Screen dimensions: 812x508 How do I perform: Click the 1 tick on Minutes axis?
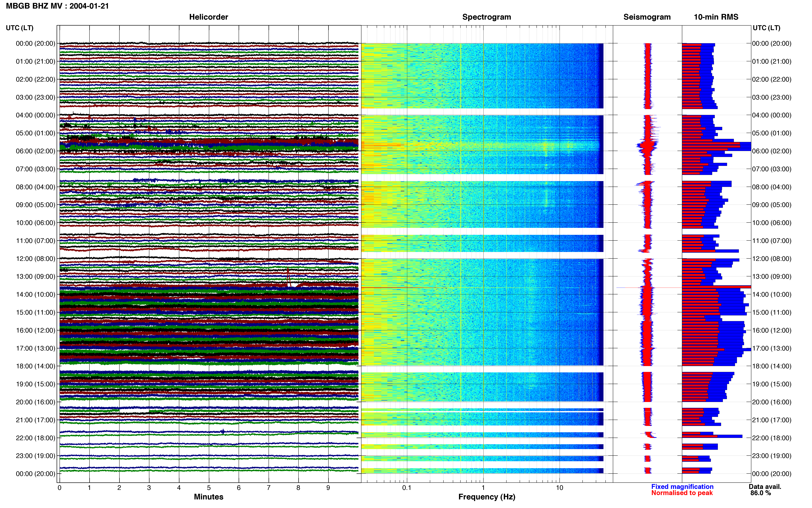(x=89, y=488)
